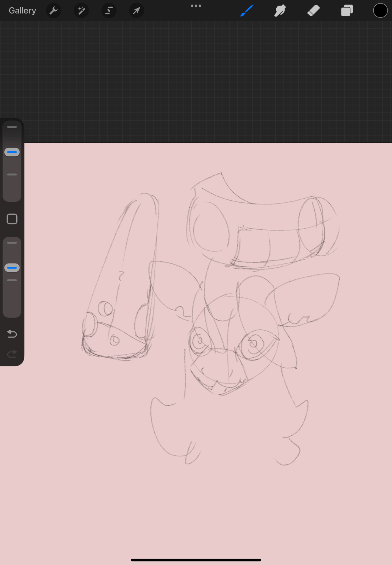Select the Smudge tool
The image size is (392, 565).
click(x=280, y=11)
